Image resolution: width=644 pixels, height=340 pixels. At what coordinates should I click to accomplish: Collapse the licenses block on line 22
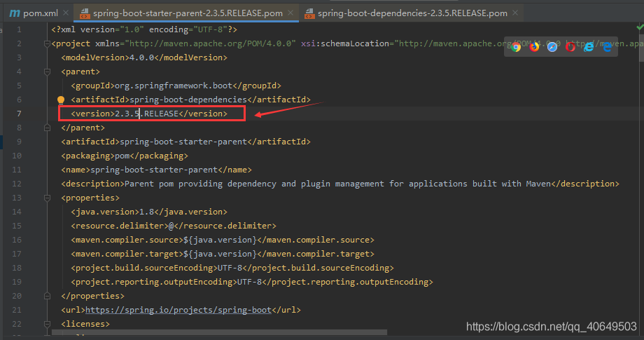(x=47, y=324)
